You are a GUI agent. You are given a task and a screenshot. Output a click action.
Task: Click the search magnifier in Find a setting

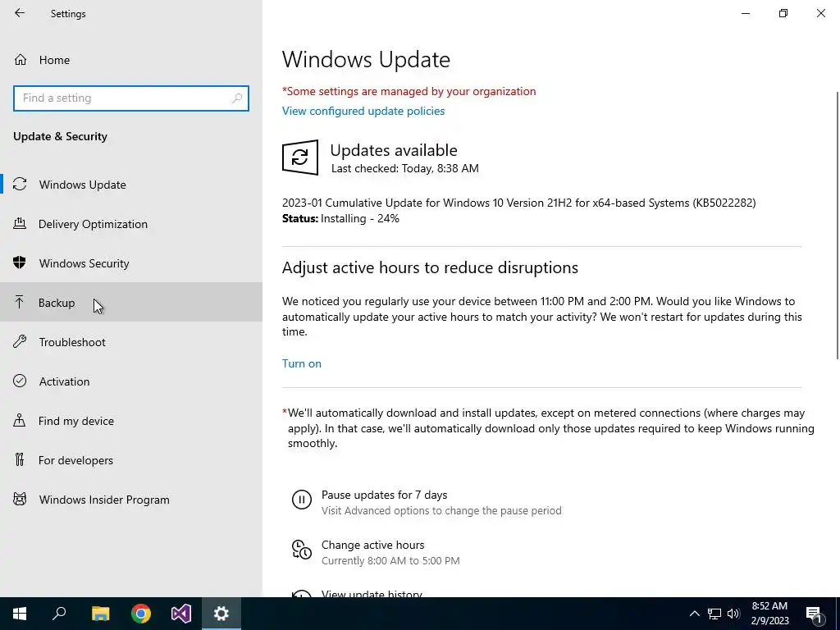pos(237,98)
